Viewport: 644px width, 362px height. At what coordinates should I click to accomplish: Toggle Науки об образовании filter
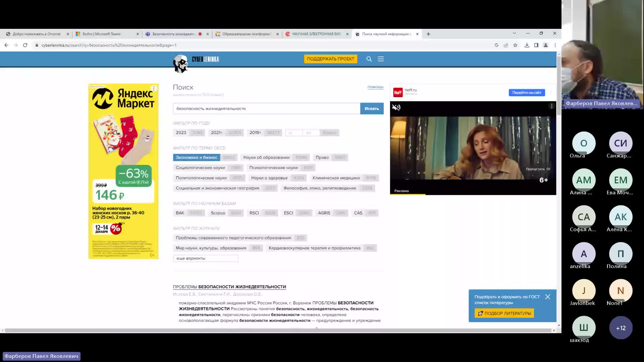click(275, 158)
